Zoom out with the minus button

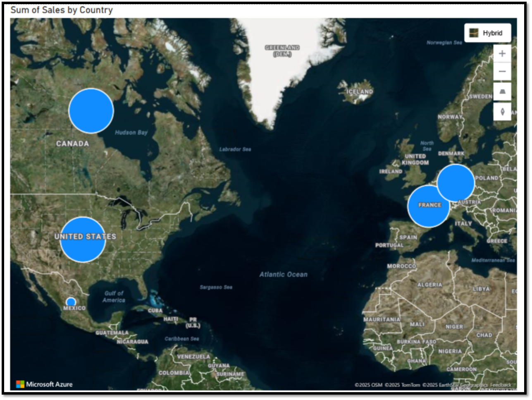[x=502, y=71]
